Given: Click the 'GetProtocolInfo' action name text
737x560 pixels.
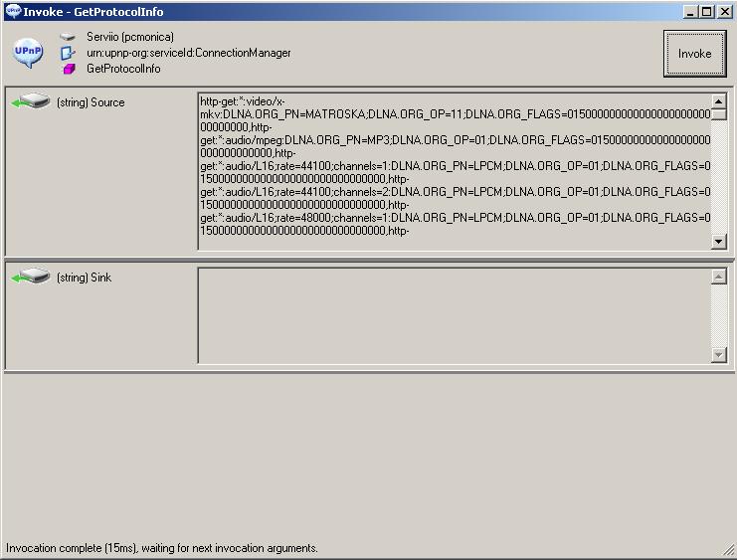Looking at the screenshot, I should coord(123,69).
